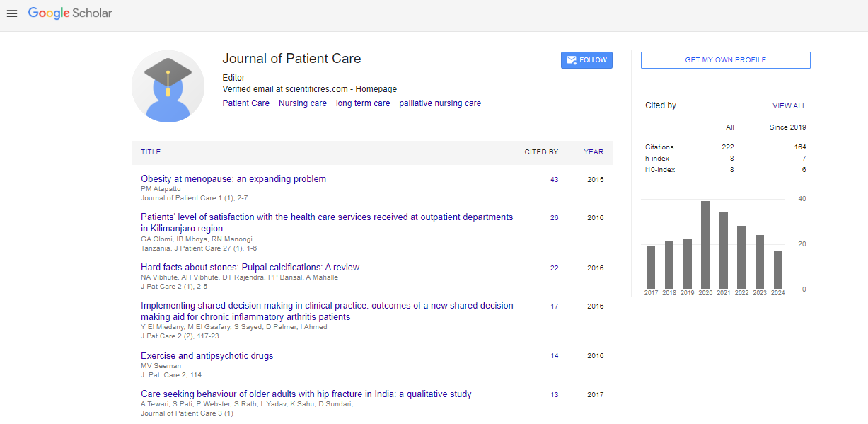
Task: Open Implementing shared decision making article
Action: (x=327, y=311)
